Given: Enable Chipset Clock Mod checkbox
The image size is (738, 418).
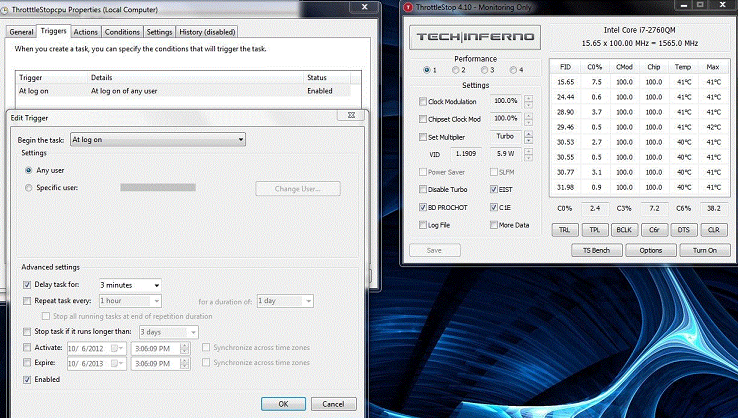Looking at the screenshot, I should (423, 119).
